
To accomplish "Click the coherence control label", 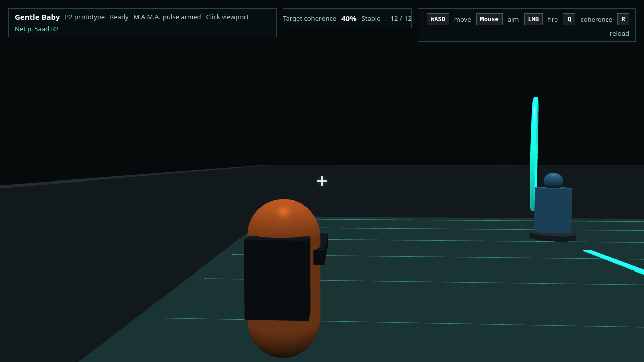I will (596, 20).
